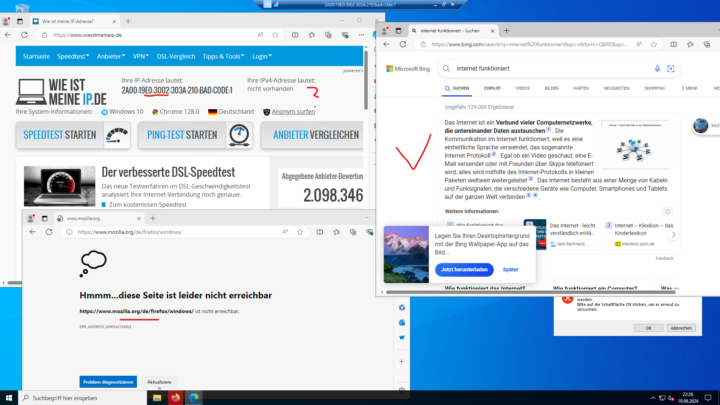Switch to Bing Neuigkeiten tab
This screenshot has height=405, width=720.
616,88
